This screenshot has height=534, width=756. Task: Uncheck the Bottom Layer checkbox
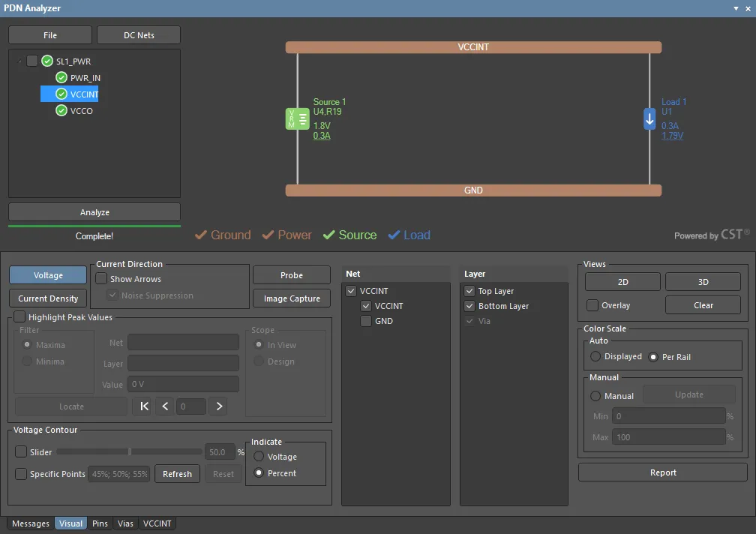click(469, 306)
